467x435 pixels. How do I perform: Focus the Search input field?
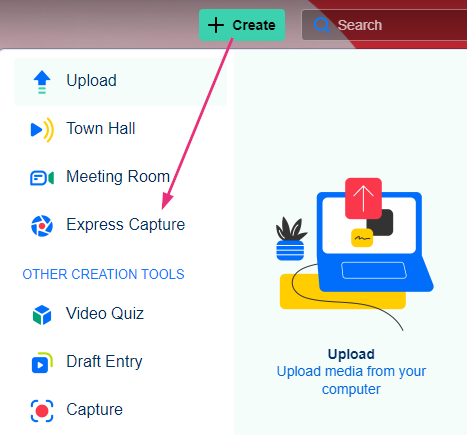[x=384, y=25]
